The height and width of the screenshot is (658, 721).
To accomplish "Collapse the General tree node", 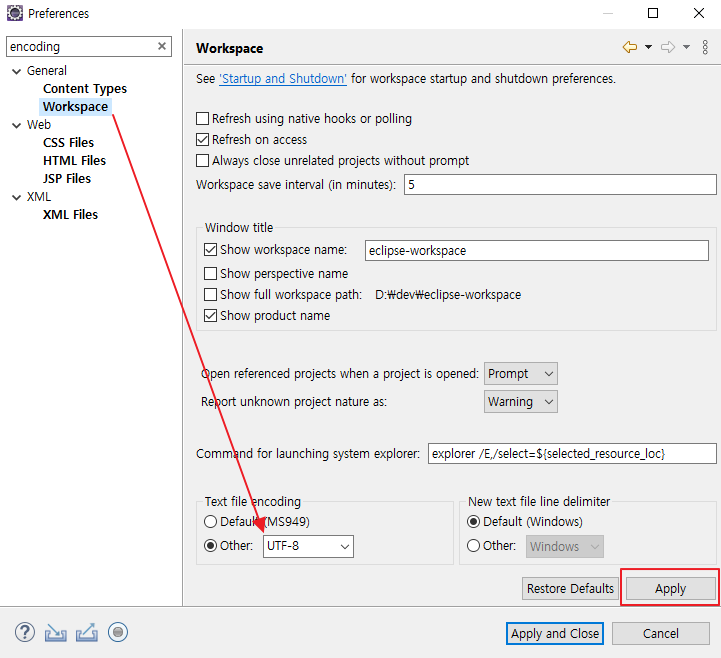I will [17, 71].
